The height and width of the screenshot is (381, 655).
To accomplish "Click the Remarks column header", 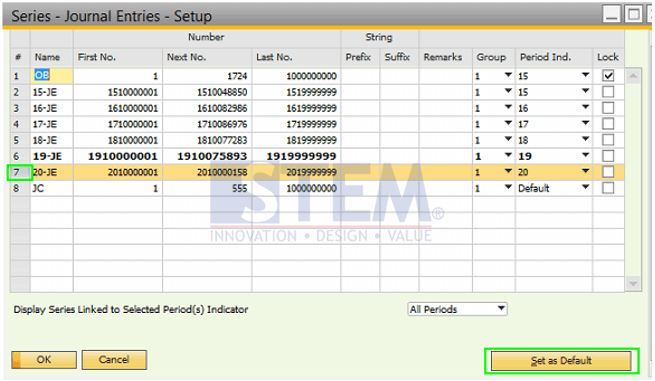I will pos(446,57).
